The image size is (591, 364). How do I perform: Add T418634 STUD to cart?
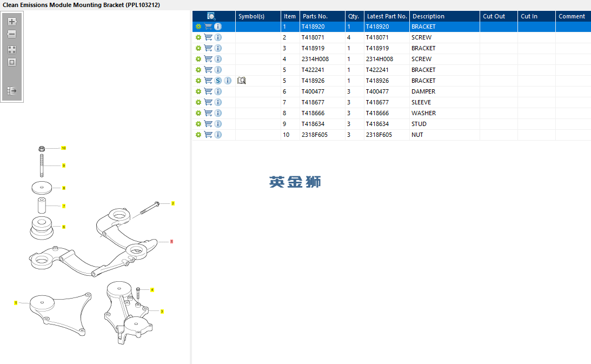coord(208,124)
